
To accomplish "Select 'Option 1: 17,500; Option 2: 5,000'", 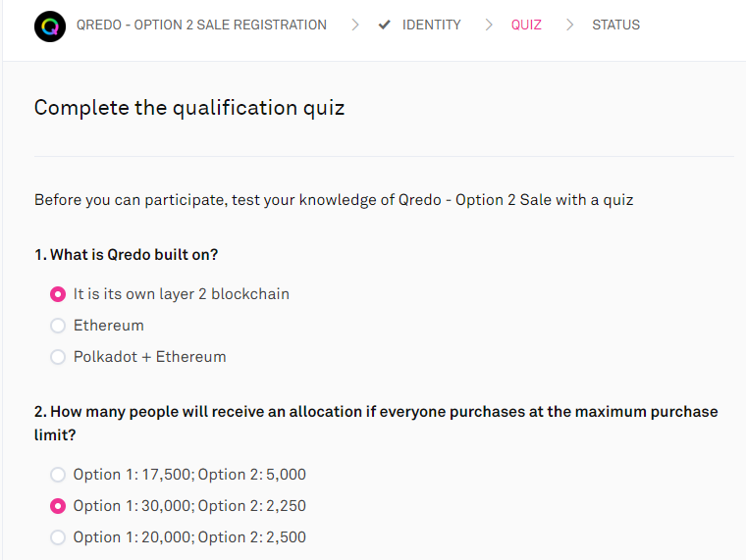I will (x=58, y=475).
